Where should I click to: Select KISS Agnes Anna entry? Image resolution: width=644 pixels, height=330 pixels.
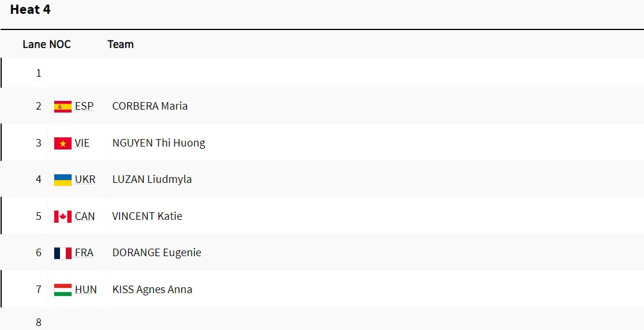tap(152, 290)
